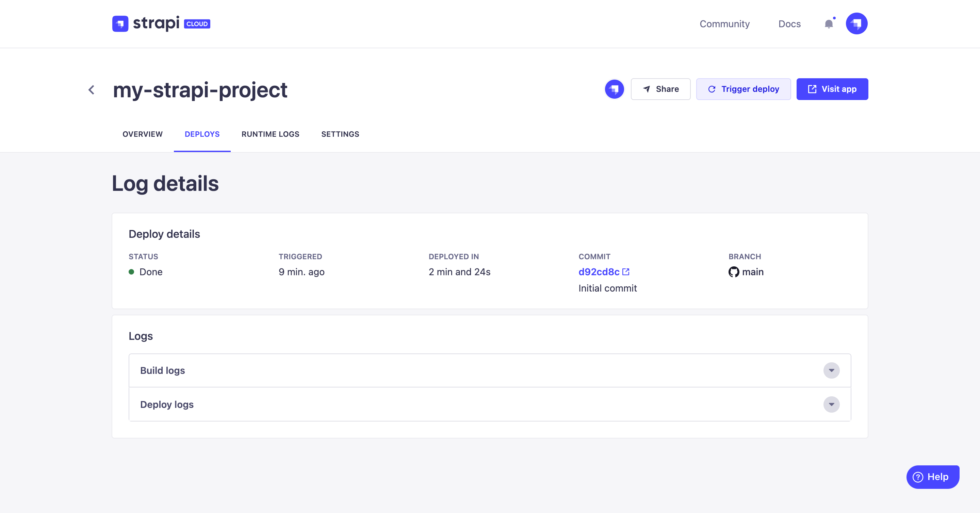
Task: Open commit d92cd8c link
Action: tap(599, 272)
